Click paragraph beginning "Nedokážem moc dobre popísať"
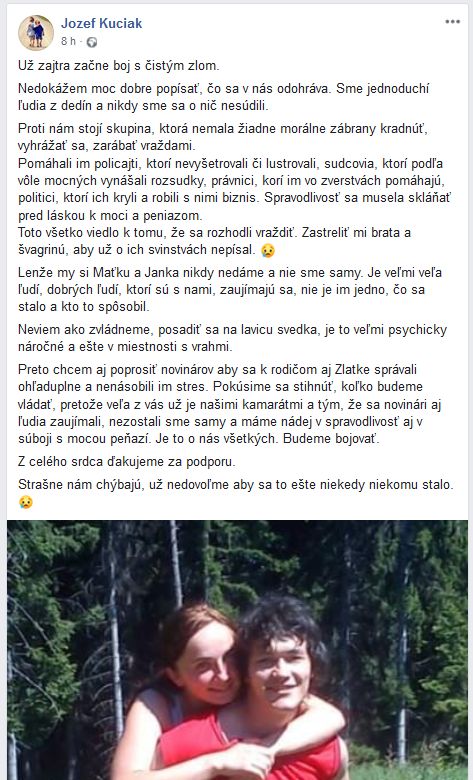 pos(223,97)
